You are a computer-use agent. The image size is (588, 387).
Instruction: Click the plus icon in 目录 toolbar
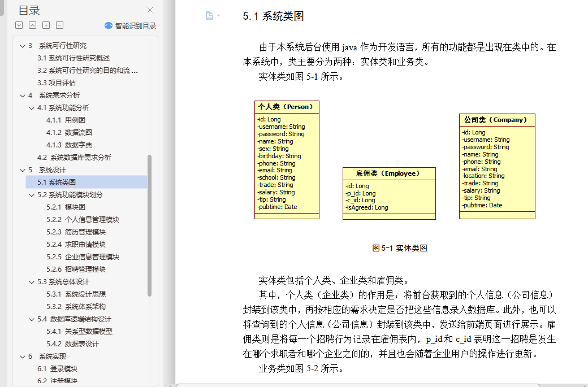point(46,25)
